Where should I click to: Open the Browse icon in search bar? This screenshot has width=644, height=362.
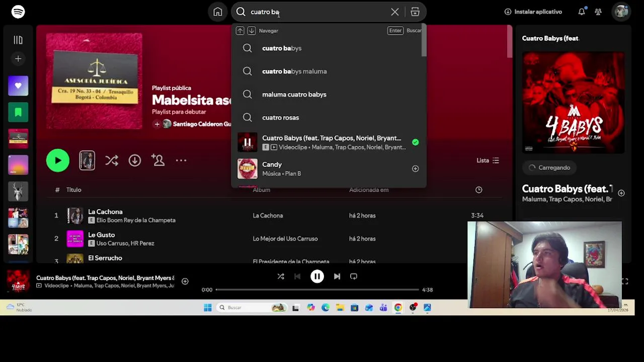click(415, 12)
